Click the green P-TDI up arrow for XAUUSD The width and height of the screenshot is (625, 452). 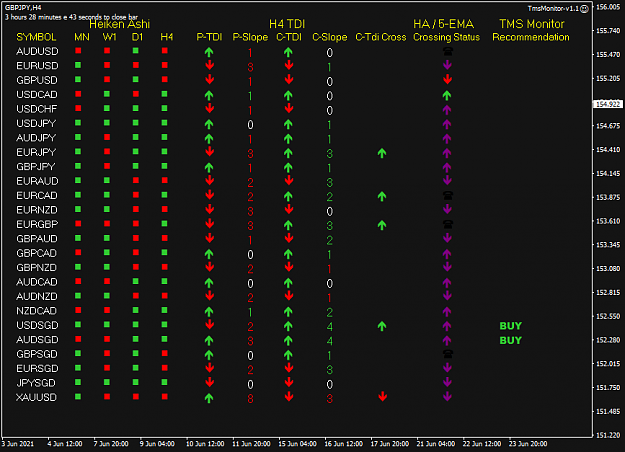pos(209,398)
